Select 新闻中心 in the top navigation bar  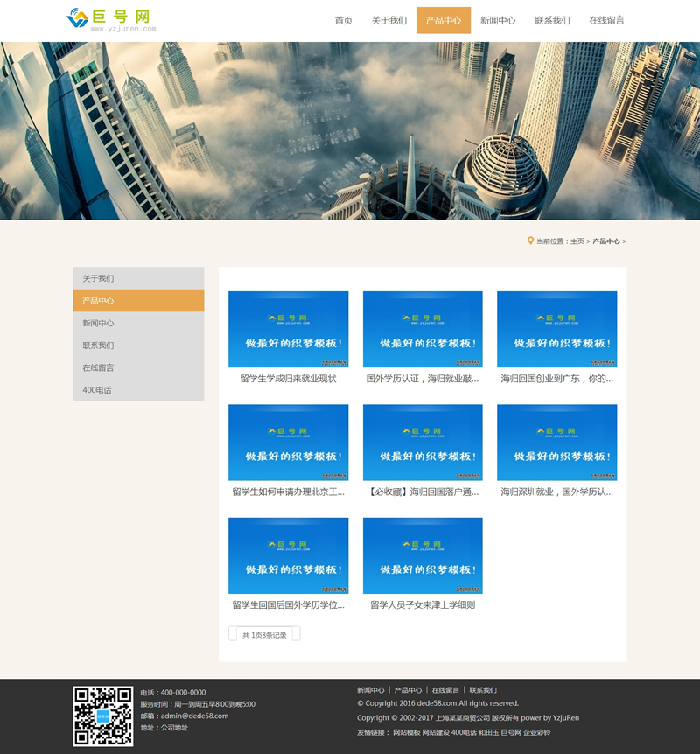click(498, 20)
